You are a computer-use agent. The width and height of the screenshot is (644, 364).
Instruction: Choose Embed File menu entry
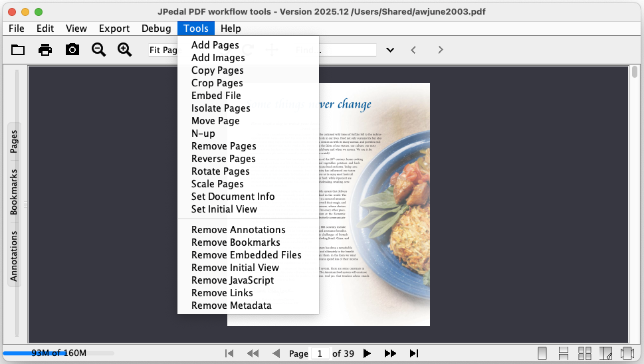(x=248, y=96)
